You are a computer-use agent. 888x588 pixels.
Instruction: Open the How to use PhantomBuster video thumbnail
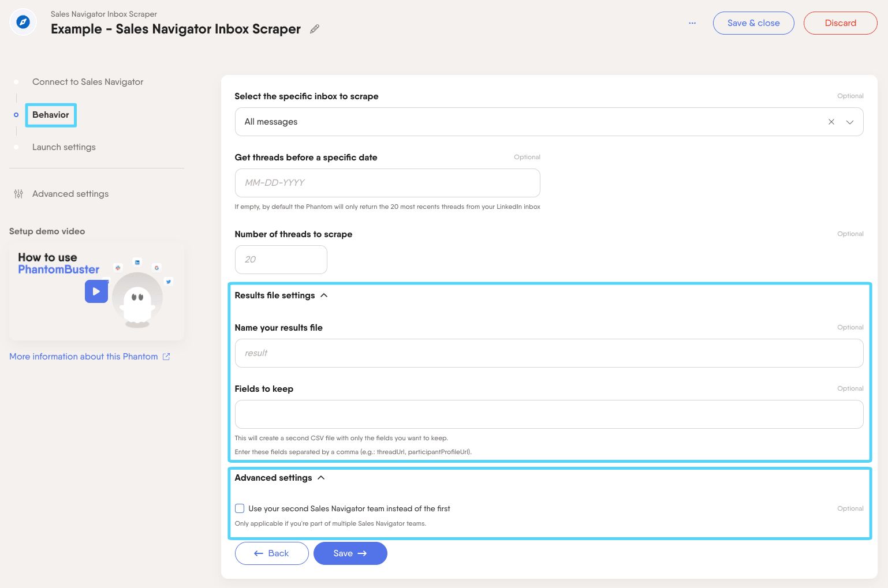click(x=96, y=291)
